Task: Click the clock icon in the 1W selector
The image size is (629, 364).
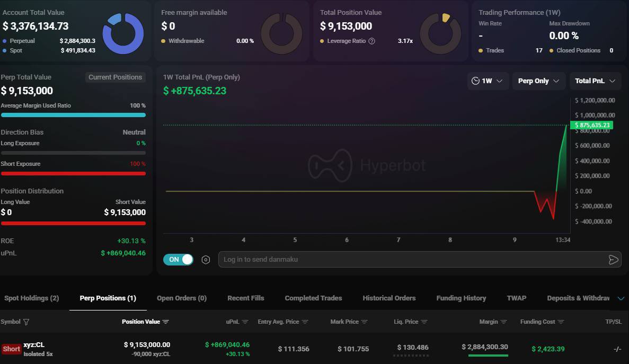Action: [x=475, y=81]
